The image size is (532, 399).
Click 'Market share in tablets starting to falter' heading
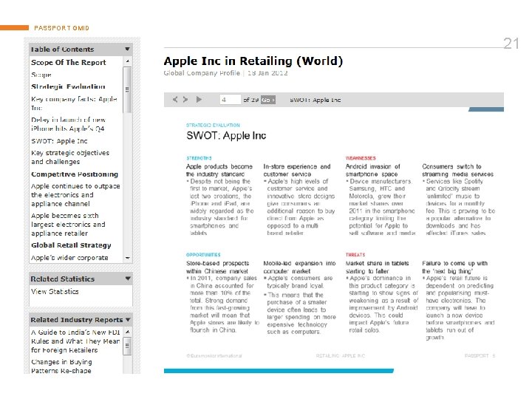(x=377, y=267)
